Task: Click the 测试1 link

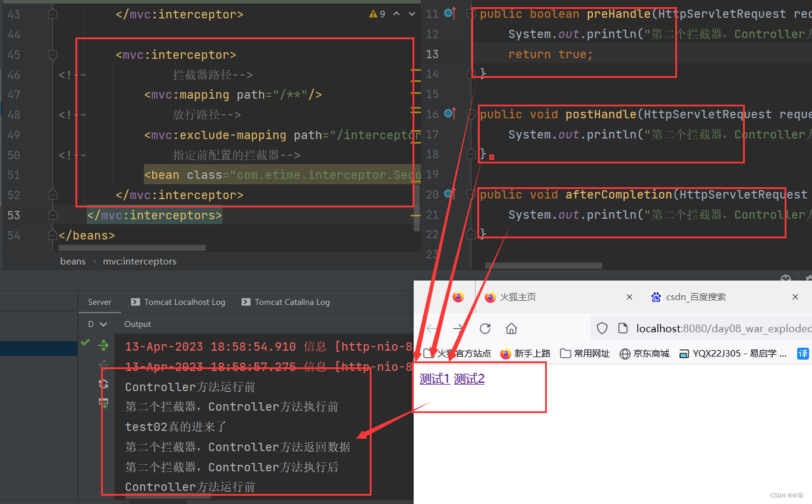Action: 435,379
